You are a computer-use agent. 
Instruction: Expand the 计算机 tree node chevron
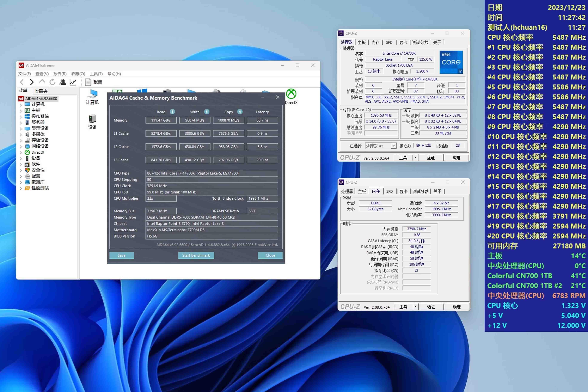[21, 105]
